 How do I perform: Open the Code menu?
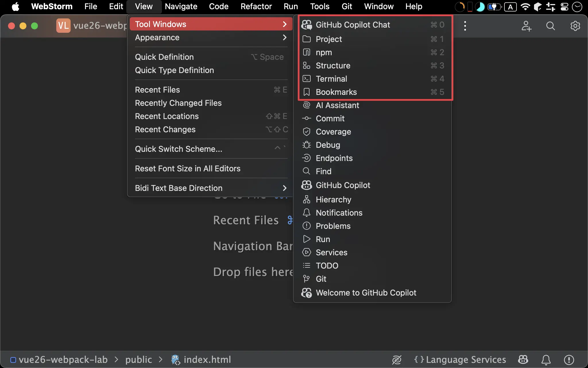click(218, 6)
